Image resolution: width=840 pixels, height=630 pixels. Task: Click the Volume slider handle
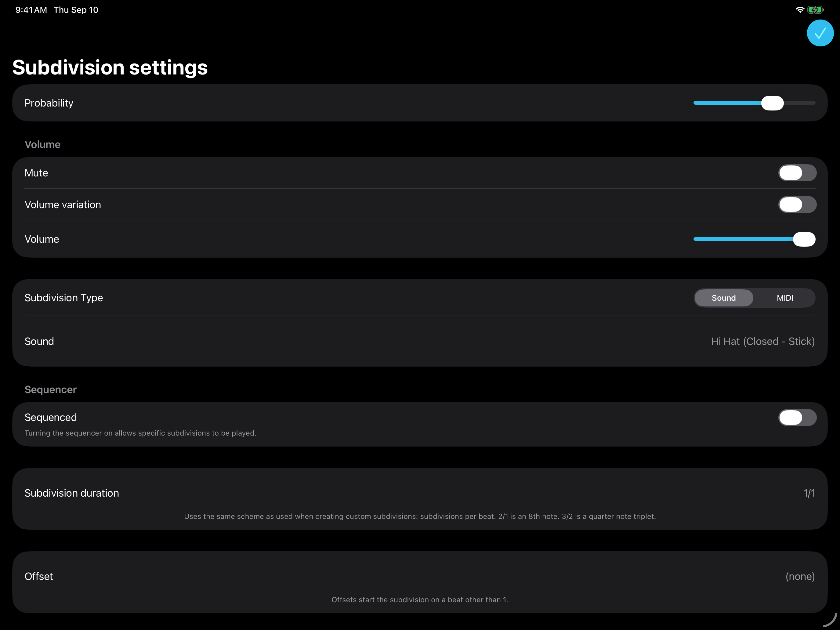[x=804, y=239]
